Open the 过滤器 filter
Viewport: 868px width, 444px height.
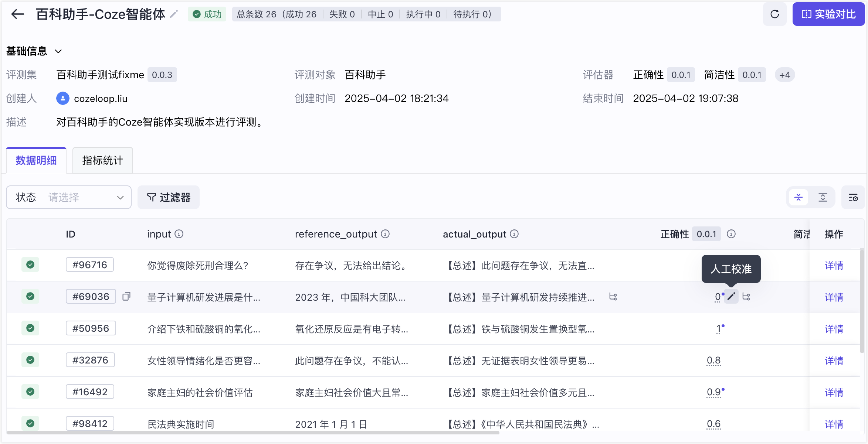169,197
